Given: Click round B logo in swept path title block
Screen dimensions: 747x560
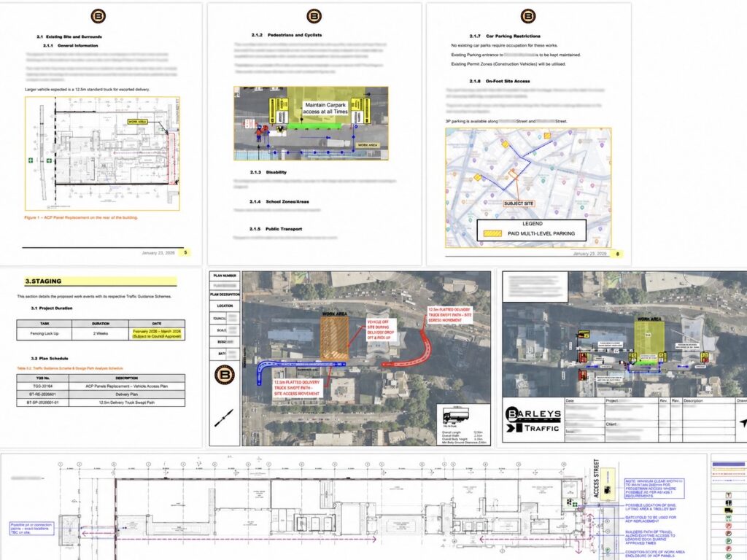Looking at the screenshot, I should 225,375.
